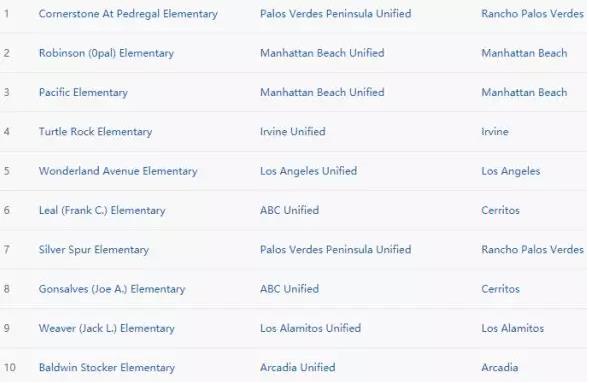Click Irvine Unified district link

[x=293, y=132]
